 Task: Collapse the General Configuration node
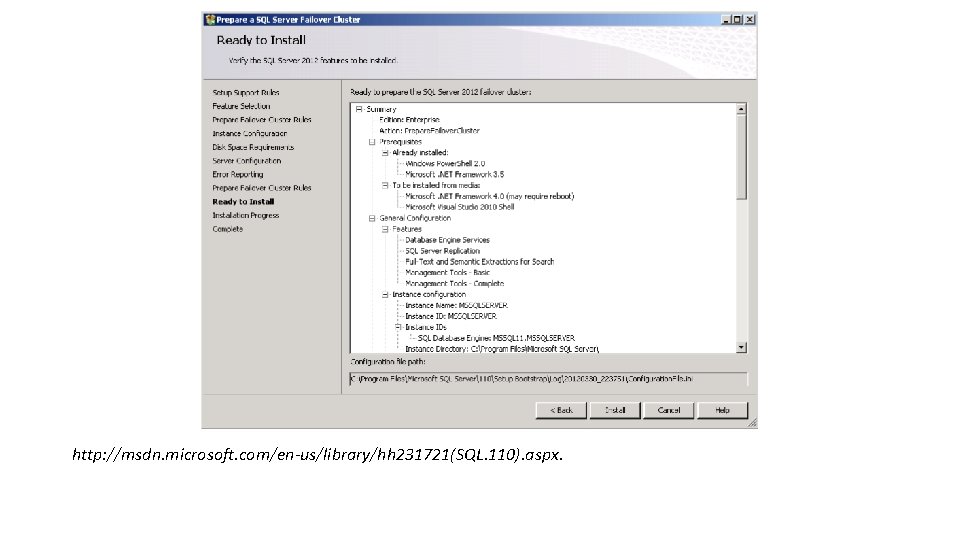372,218
